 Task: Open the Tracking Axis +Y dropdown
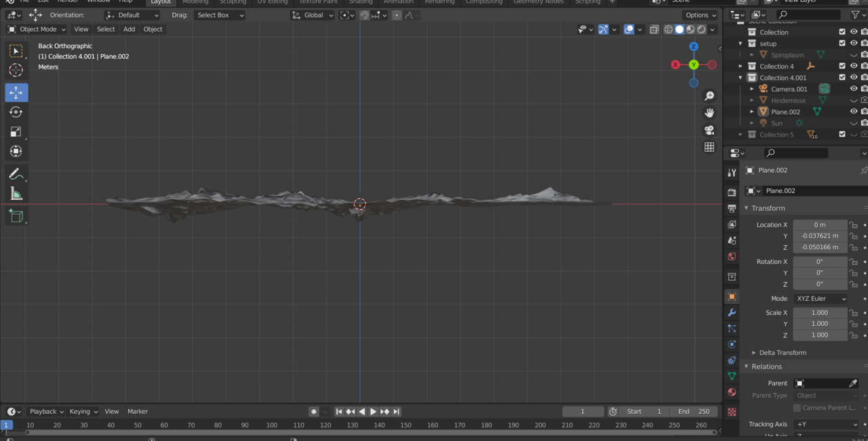(x=826, y=424)
